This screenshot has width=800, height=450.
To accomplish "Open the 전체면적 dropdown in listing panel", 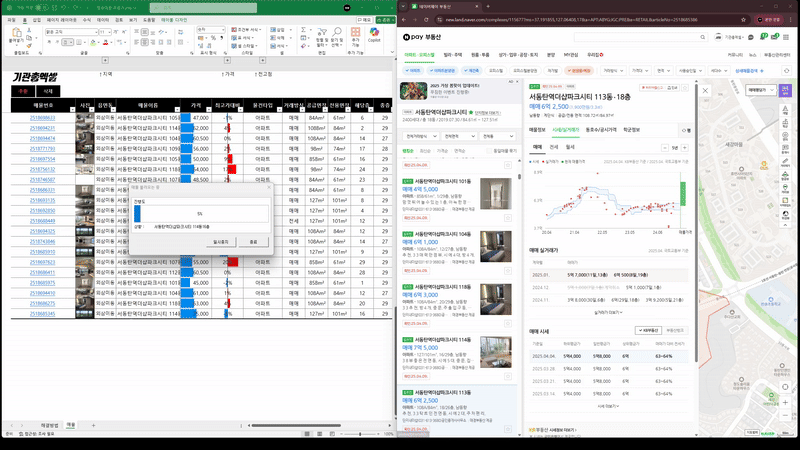I will point(459,136).
